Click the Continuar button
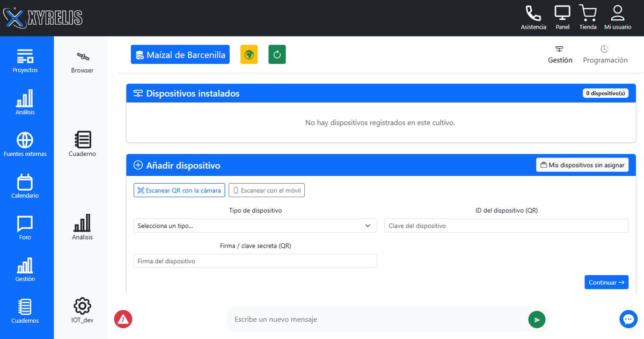The image size is (644, 339). (x=606, y=282)
